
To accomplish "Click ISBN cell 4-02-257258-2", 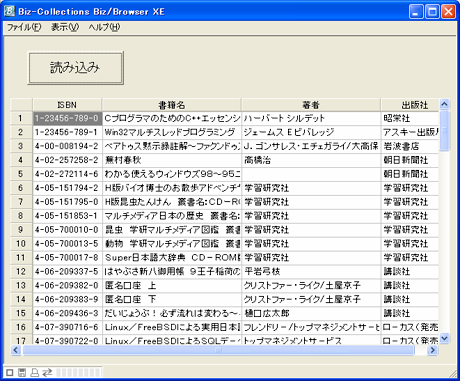I will coord(67,160).
